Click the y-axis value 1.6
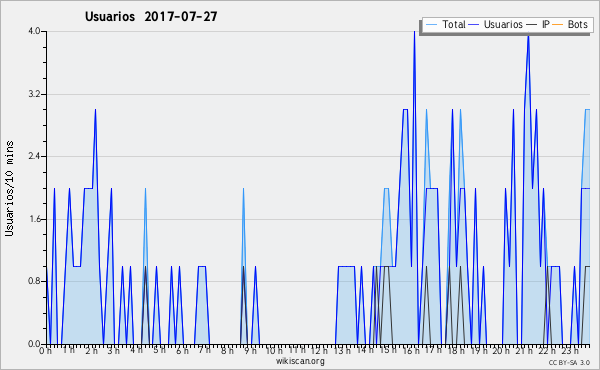Screen dimensions: 600x370 (34, 219)
